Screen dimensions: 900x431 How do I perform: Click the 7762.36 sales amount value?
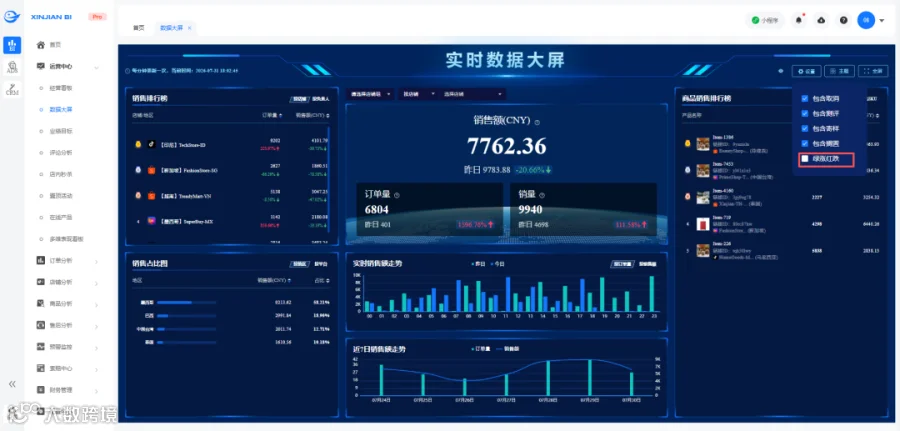pos(506,146)
